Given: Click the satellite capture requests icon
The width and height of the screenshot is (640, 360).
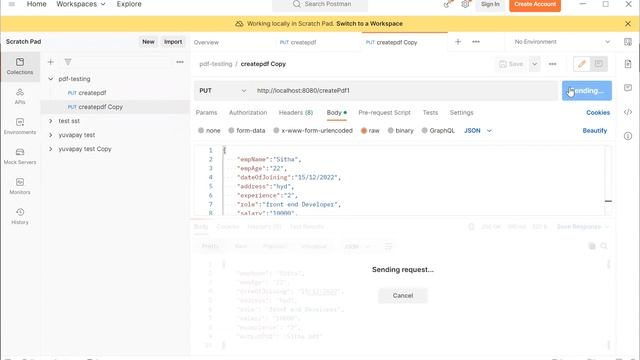Looking at the screenshot, I should (x=448, y=4).
